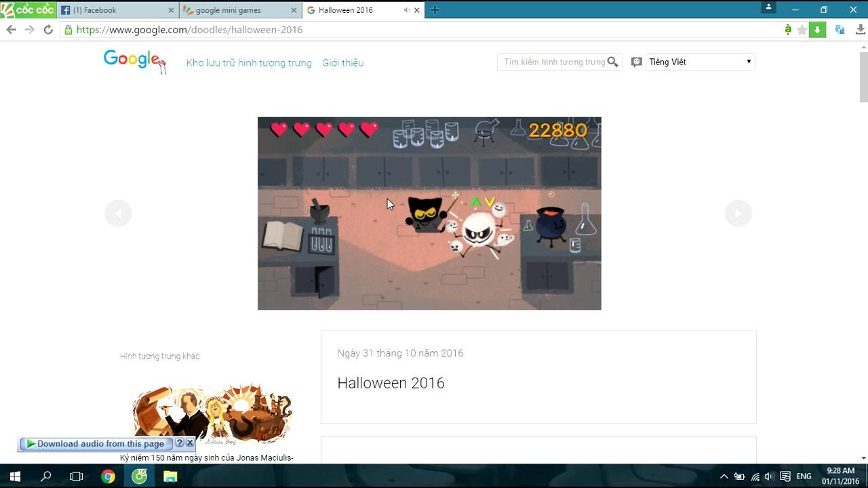The height and width of the screenshot is (488, 868).
Task: Open the Windows Start menu
Action: coord(15,476)
